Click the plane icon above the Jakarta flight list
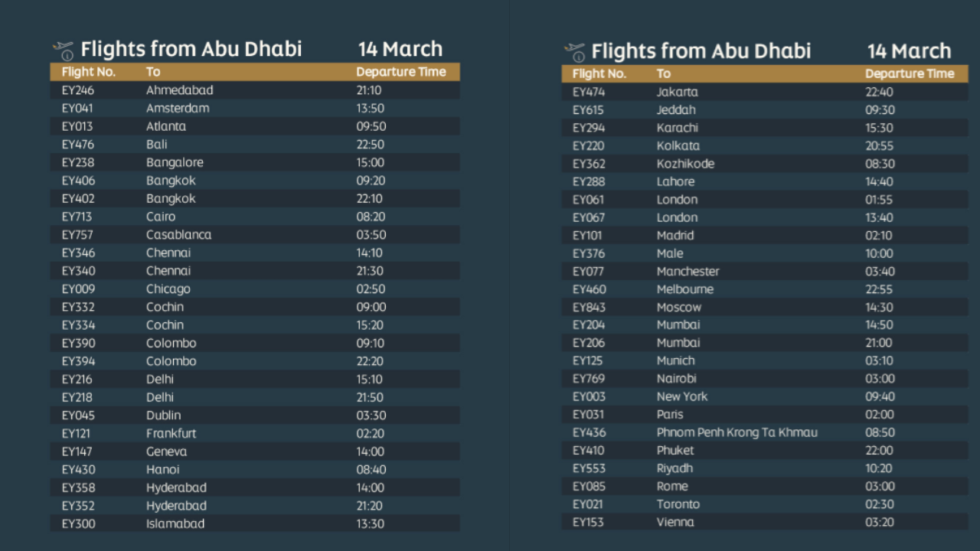This screenshot has height=551, width=980. point(574,52)
